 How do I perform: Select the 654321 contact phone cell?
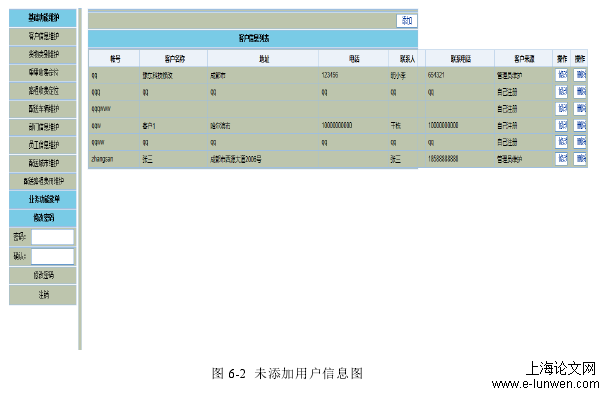point(460,75)
